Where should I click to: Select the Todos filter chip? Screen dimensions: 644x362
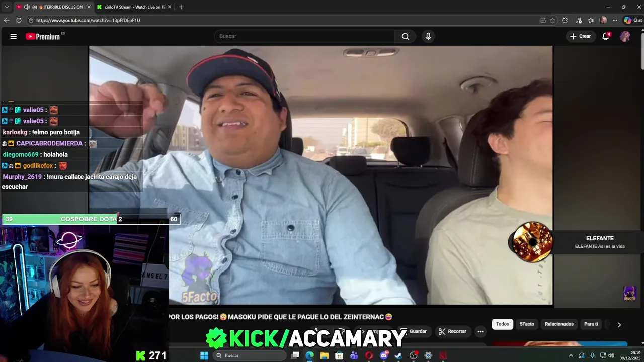503,324
